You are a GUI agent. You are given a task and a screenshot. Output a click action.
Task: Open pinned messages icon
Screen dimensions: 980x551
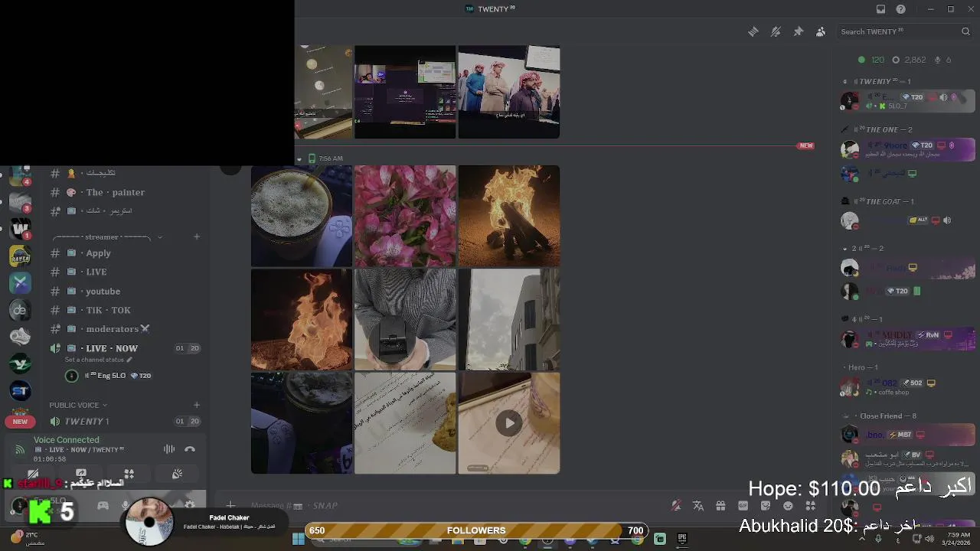(799, 31)
